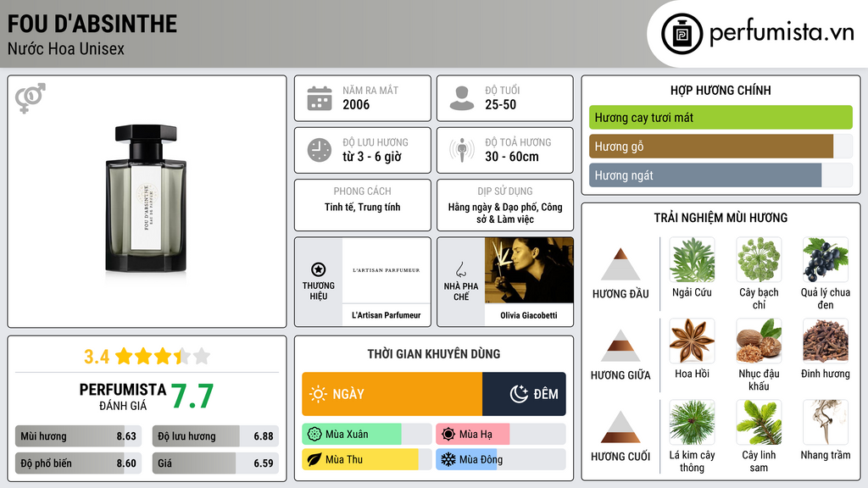Click the Giá 6.59 score bar
The image size is (868, 488).
(x=215, y=463)
